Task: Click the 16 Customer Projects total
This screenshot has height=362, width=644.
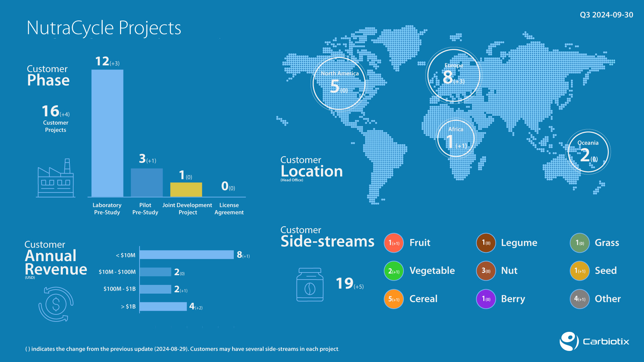Action: 56,118
